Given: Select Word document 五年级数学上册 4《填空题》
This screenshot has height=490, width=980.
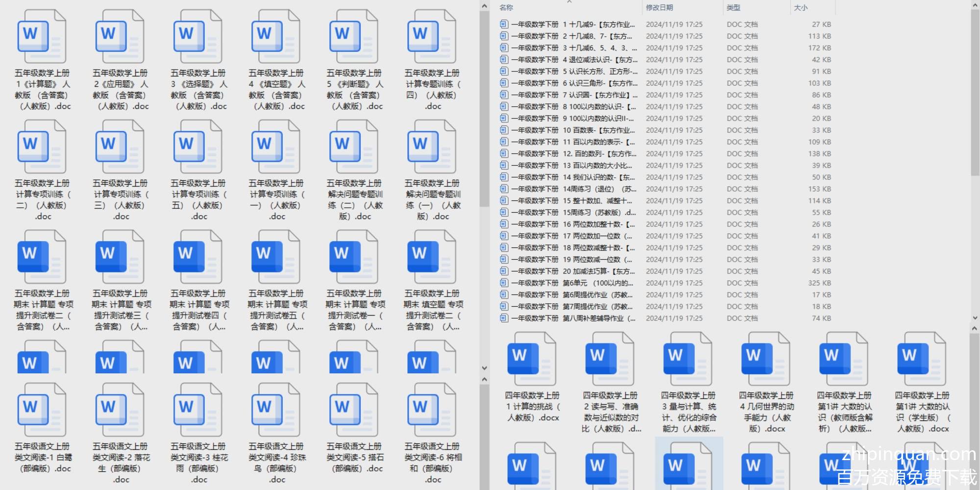Looking at the screenshot, I should (x=275, y=37).
